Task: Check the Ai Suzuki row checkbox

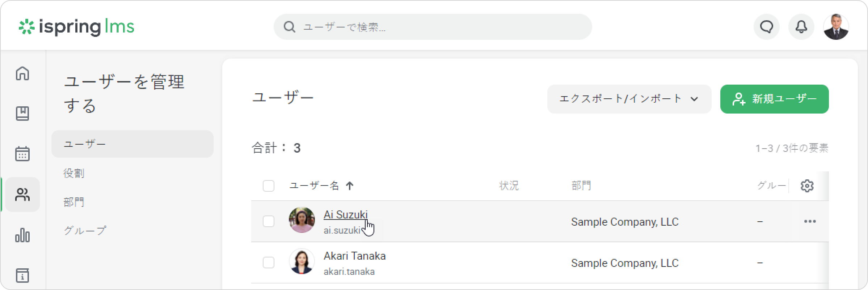Action: click(268, 221)
